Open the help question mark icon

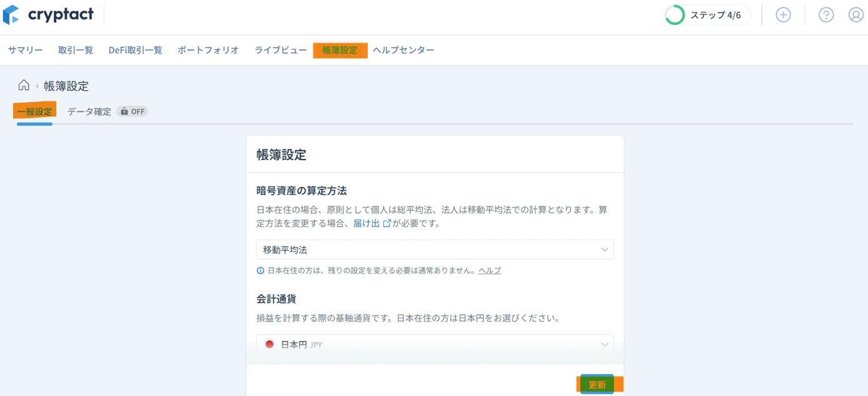tap(826, 15)
